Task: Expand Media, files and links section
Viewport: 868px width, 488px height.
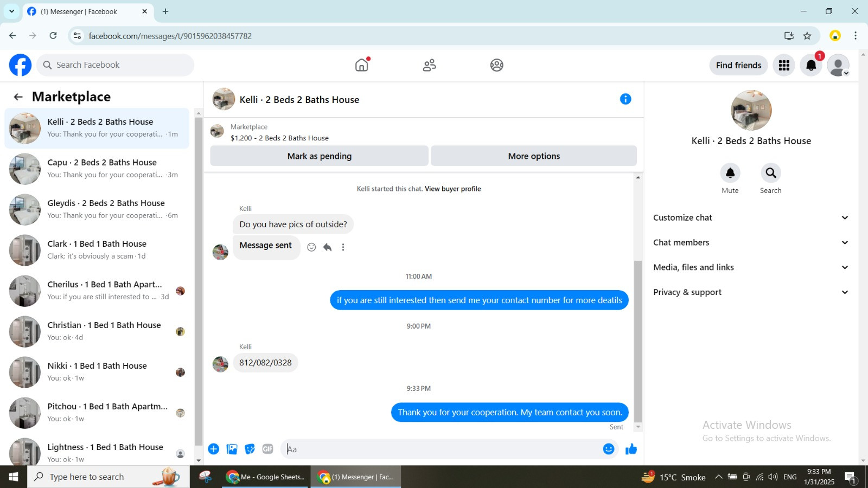Action: (751, 267)
